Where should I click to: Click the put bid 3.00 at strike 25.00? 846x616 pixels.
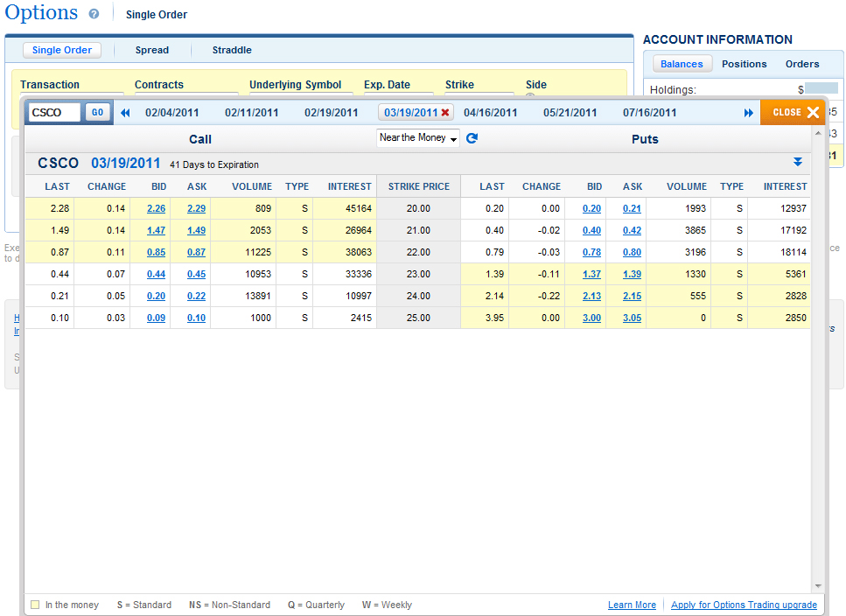pyautogui.click(x=592, y=318)
